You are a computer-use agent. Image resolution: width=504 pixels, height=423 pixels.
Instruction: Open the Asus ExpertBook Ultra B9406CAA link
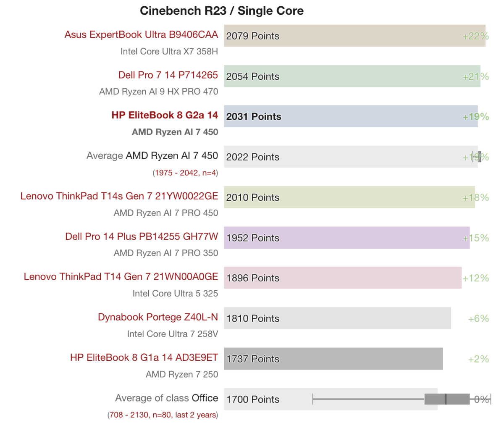coord(141,35)
